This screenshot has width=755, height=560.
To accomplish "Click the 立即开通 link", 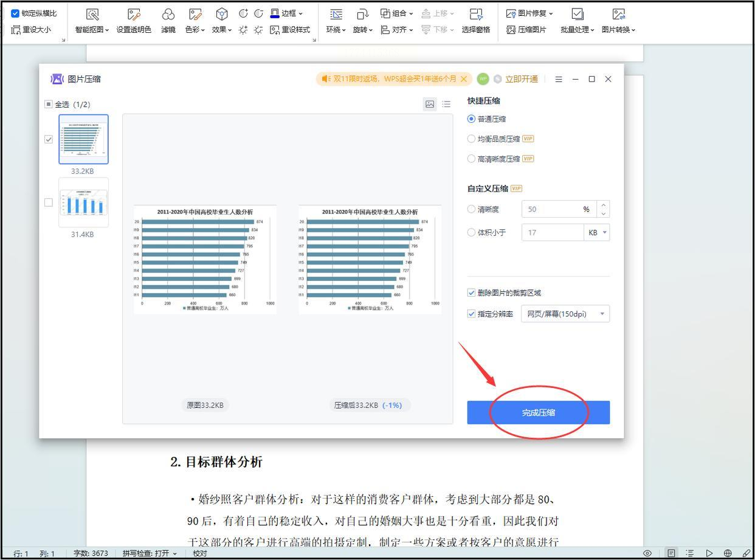I will click(x=521, y=79).
